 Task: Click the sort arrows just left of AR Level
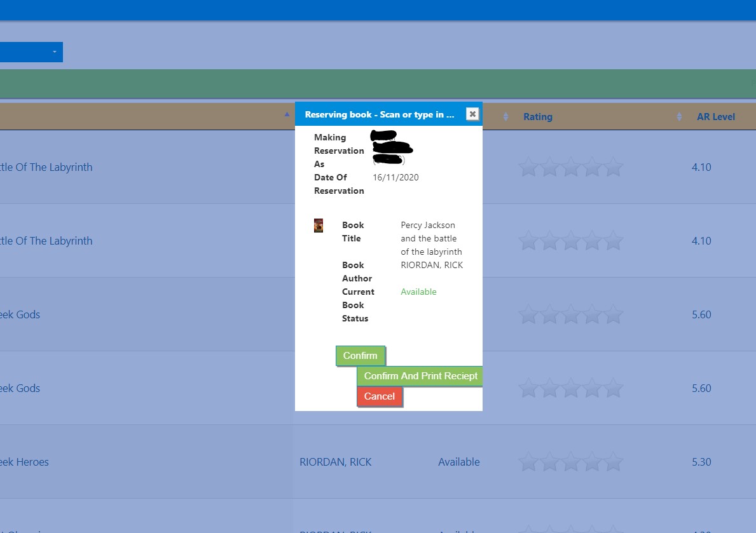[679, 117]
